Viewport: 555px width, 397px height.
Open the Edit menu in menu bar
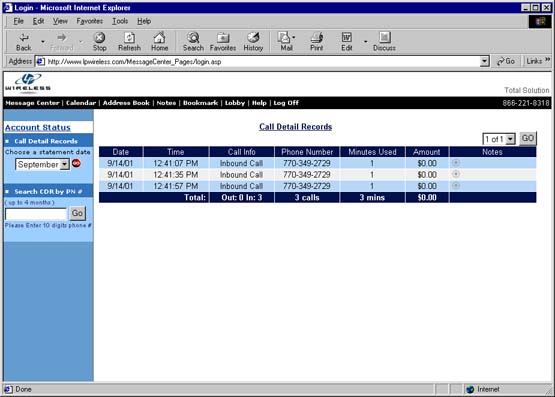click(38, 21)
